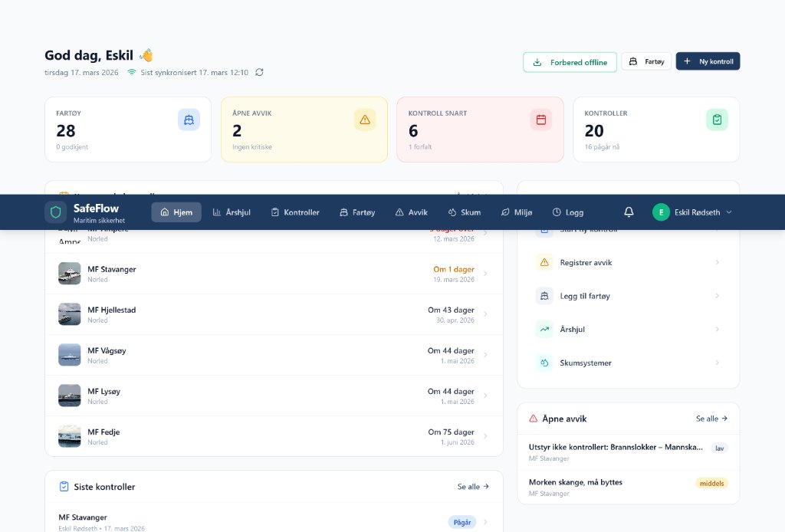
Task: Open the Registrer avvik chevron
Action: pos(717,262)
